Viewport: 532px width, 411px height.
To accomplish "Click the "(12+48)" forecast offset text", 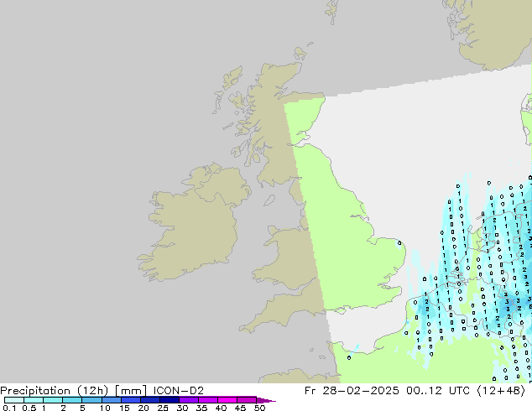I will point(501,391).
